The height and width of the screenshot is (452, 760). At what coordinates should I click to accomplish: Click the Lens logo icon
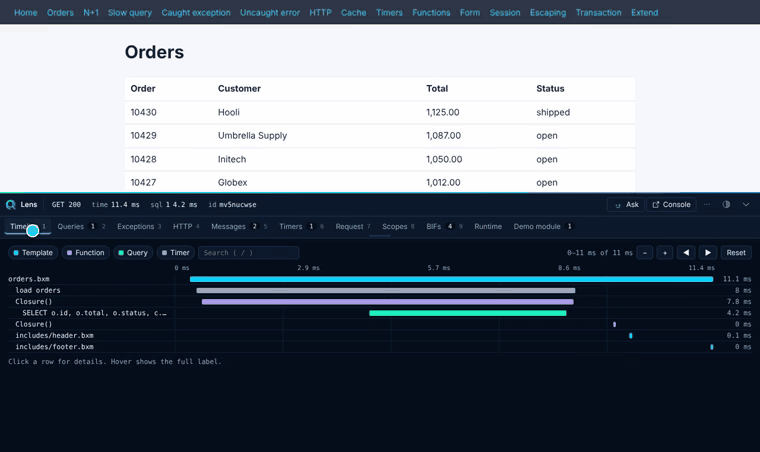click(11, 204)
